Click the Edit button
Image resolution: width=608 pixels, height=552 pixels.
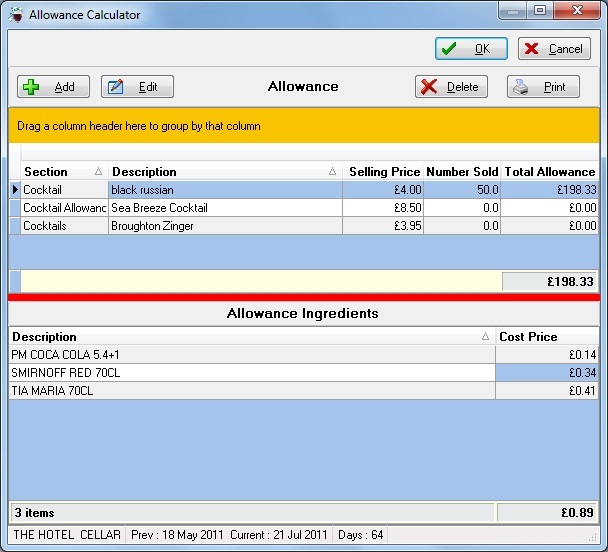[x=137, y=86]
